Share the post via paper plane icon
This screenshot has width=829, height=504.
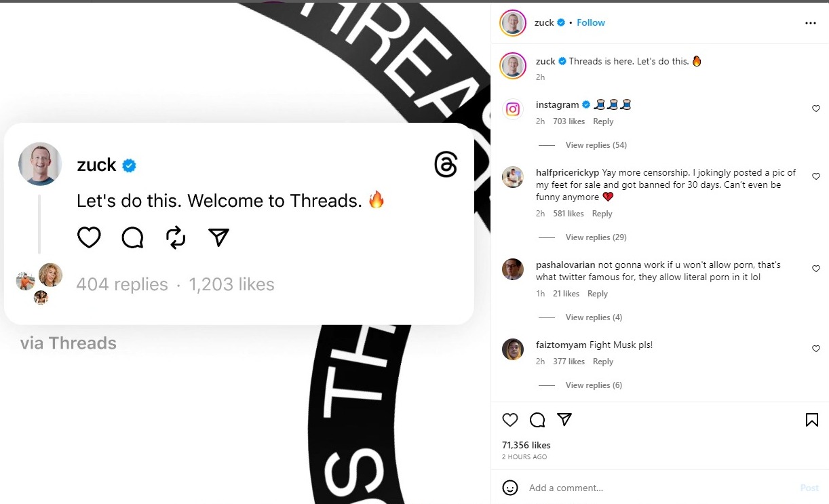[x=564, y=420]
